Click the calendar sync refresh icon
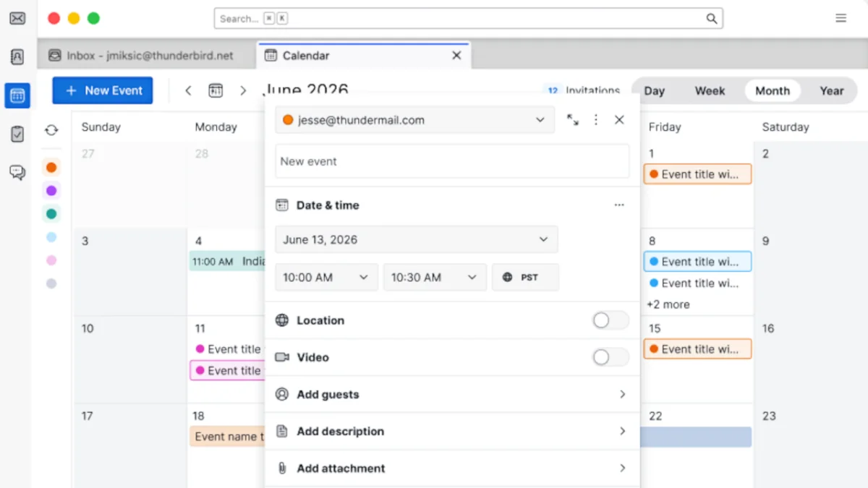The width and height of the screenshot is (868, 488). (51, 130)
